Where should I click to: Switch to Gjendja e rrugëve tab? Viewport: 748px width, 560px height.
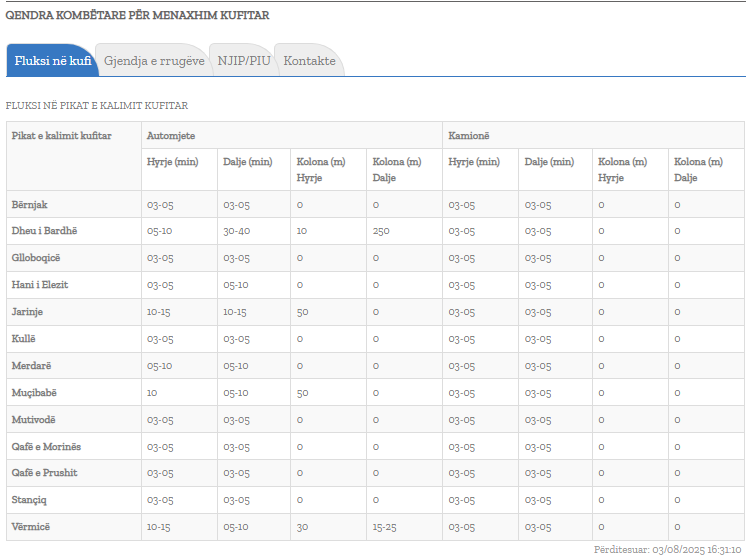[x=154, y=61]
